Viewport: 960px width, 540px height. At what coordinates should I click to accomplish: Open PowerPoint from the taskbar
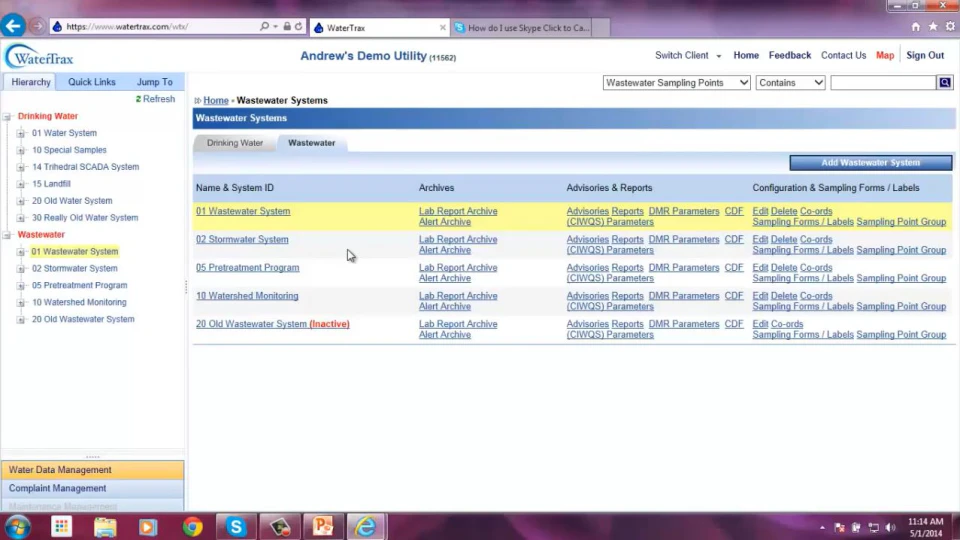(x=323, y=527)
